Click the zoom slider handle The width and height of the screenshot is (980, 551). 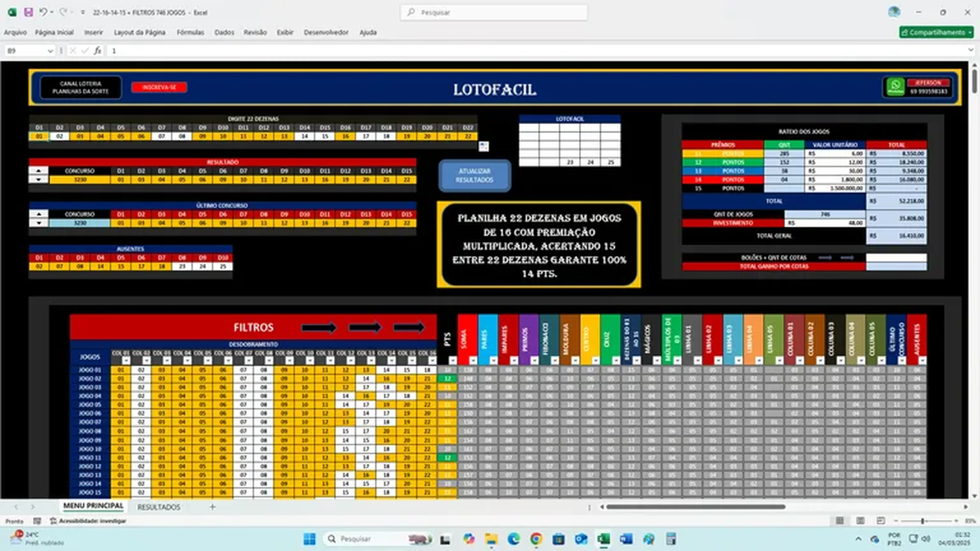922,521
